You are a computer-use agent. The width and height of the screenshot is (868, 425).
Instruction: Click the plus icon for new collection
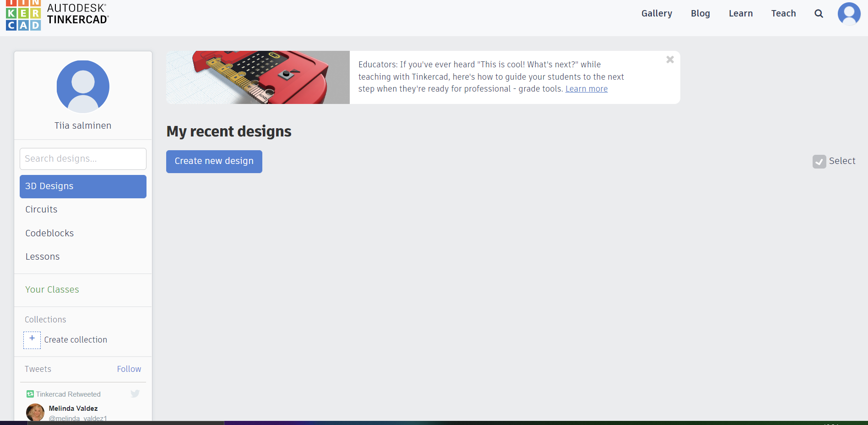point(32,340)
